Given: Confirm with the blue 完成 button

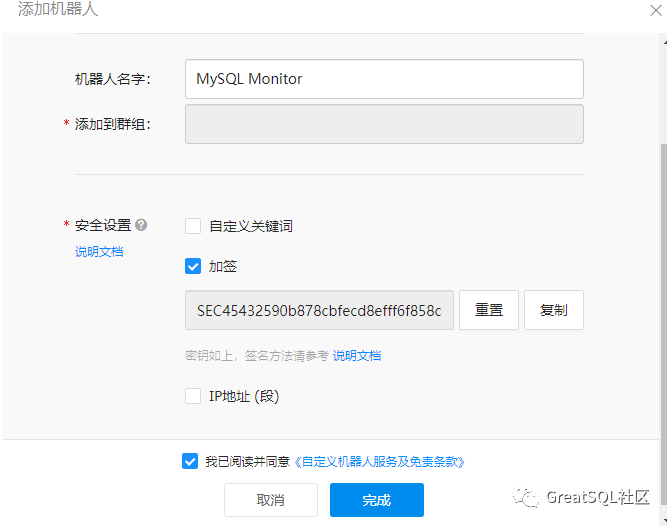Looking at the screenshot, I should coord(377,500).
